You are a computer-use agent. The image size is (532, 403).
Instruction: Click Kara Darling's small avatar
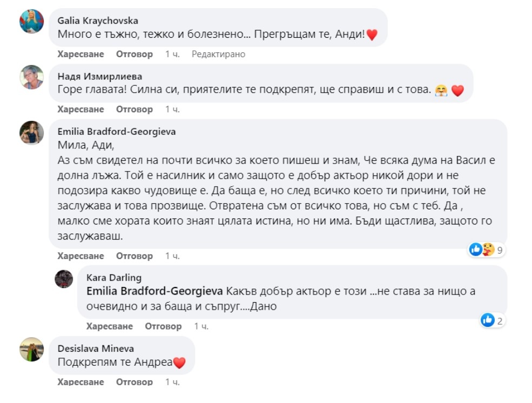64,279
